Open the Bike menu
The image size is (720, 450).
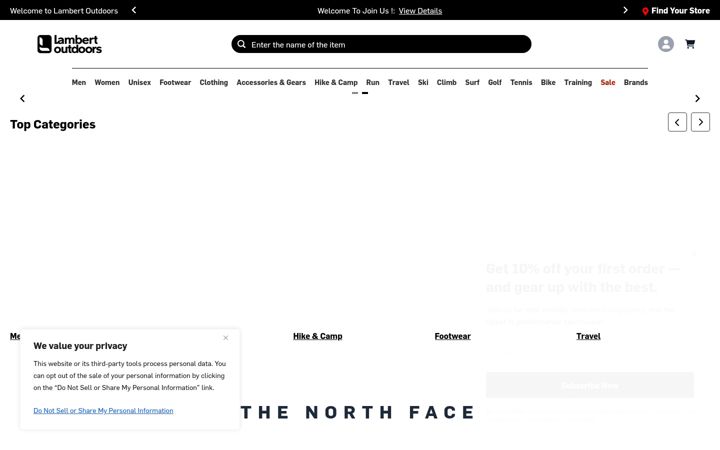(x=548, y=83)
